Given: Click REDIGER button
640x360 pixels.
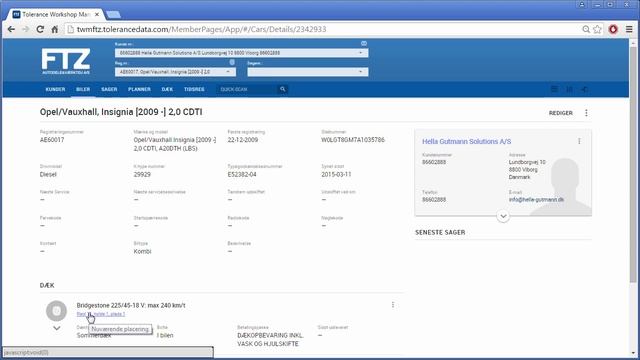Looking at the screenshot, I should tap(560, 113).
